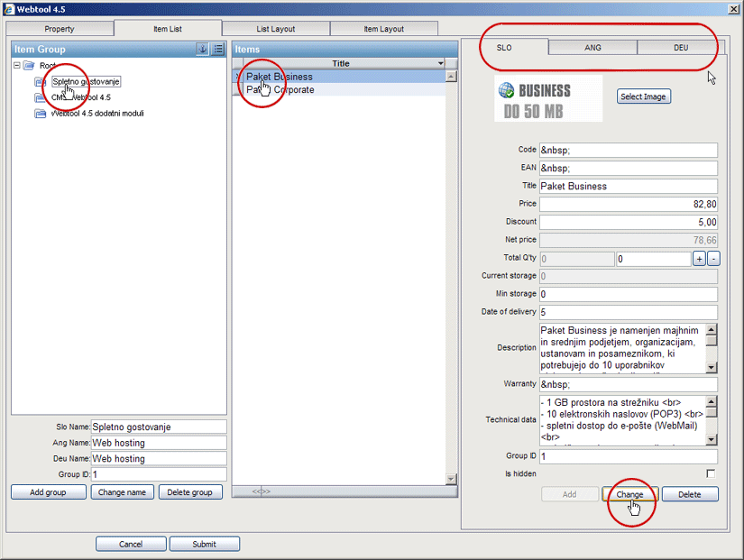Switch to the List Layout tab
Viewport: 744px width, 560px height.
(275, 29)
